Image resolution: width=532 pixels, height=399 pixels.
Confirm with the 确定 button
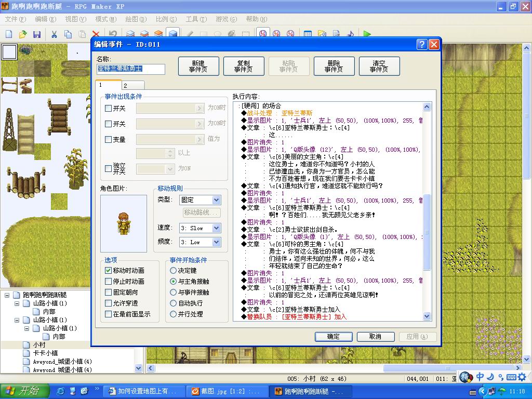point(334,337)
